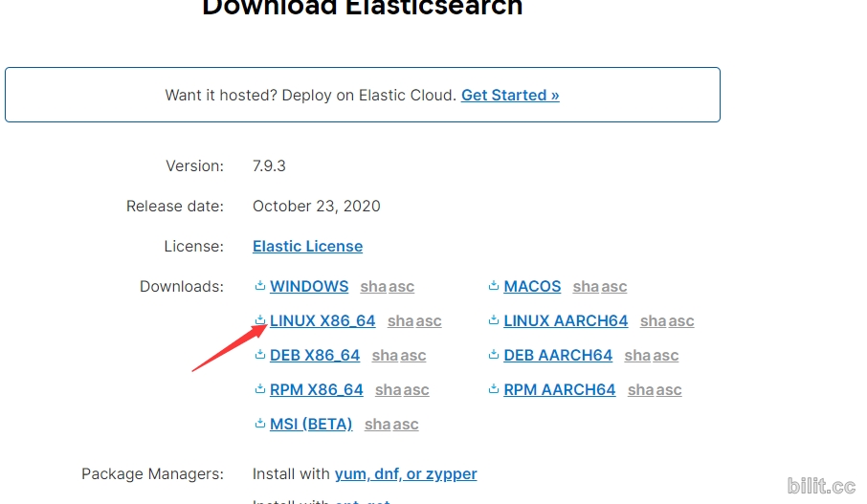Screen dimensions: 867x504
Task: Click the License: label
Action: tap(193, 246)
